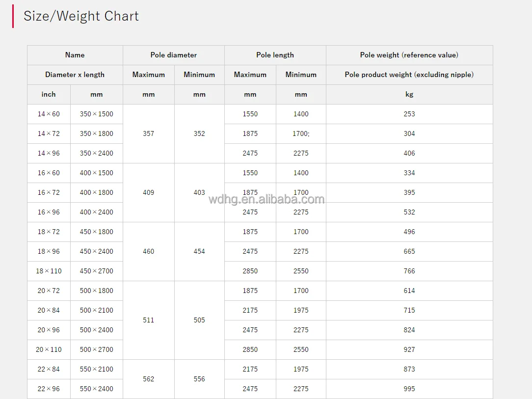Click the 350 × 1500 mm cell
This screenshot has height=399, width=532.
[x=96, y=114]
